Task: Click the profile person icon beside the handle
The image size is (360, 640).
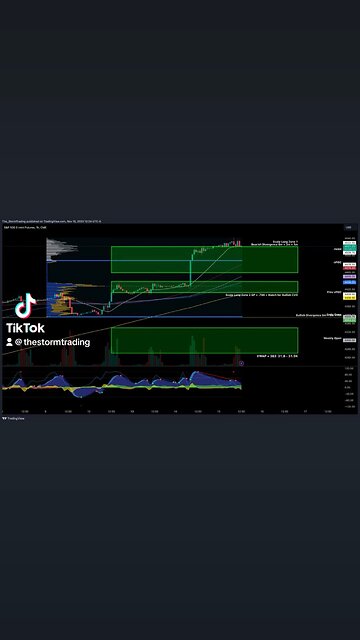Action: coord(9,342)
